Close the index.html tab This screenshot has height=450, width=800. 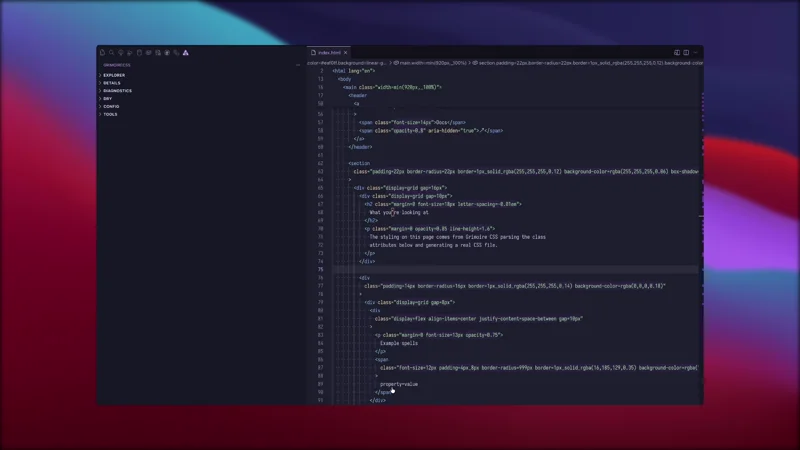pos(345,53)
